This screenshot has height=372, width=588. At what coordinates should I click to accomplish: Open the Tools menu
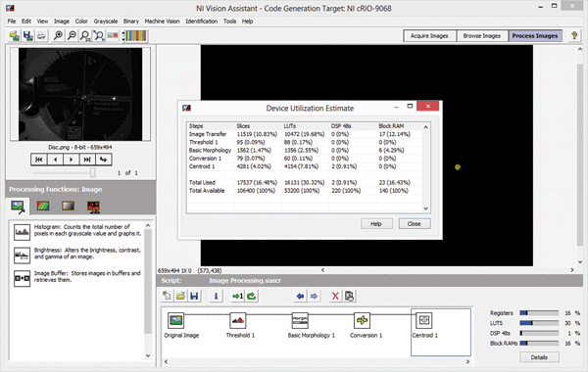click(229, 21)
